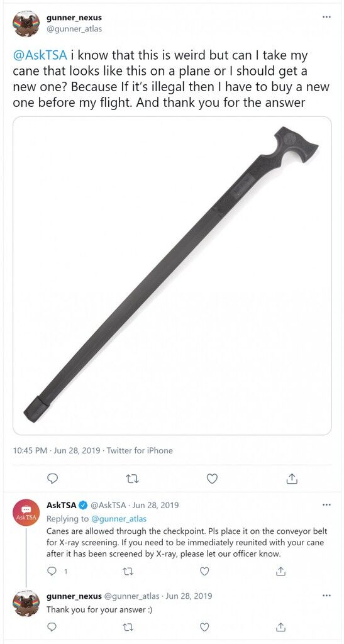Reply to the main tweet about the cane

pos(53,479)
